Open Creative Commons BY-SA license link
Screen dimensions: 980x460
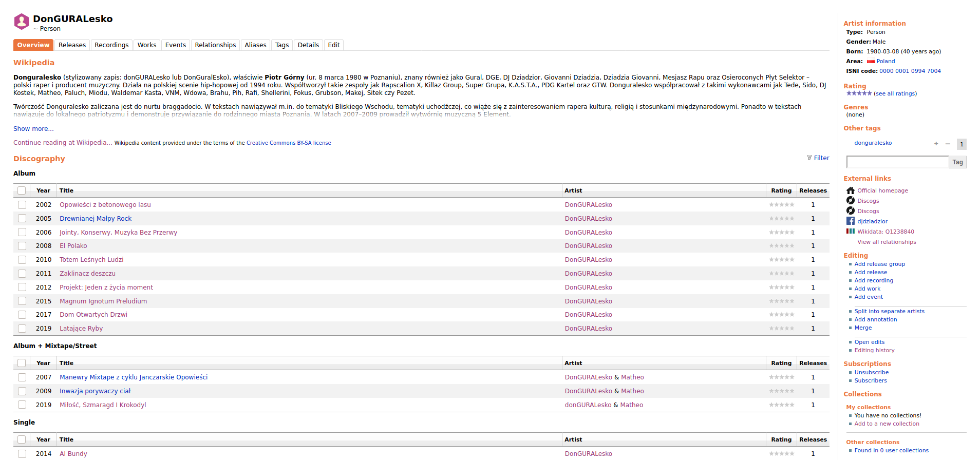[289, 143]
